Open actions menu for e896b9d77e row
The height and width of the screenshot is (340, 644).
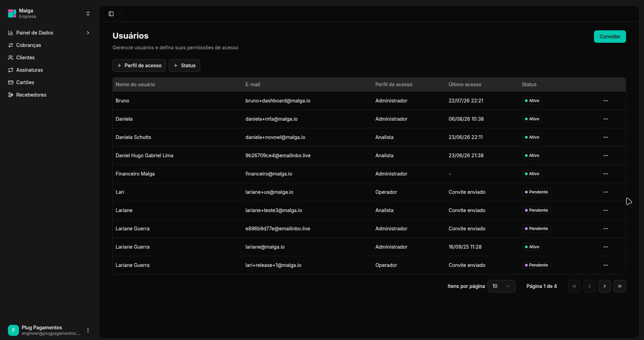606,229
